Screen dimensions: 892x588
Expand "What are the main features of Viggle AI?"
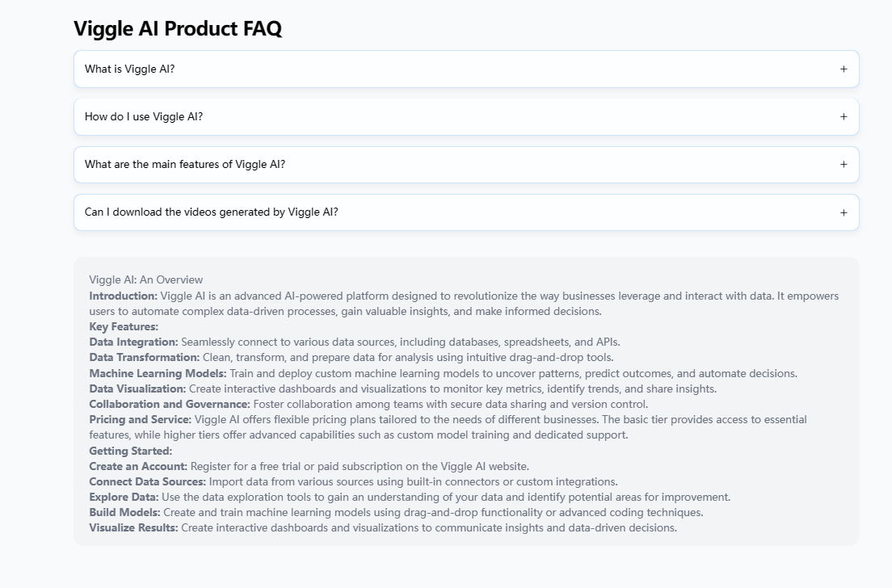click(x=185, y=165)
